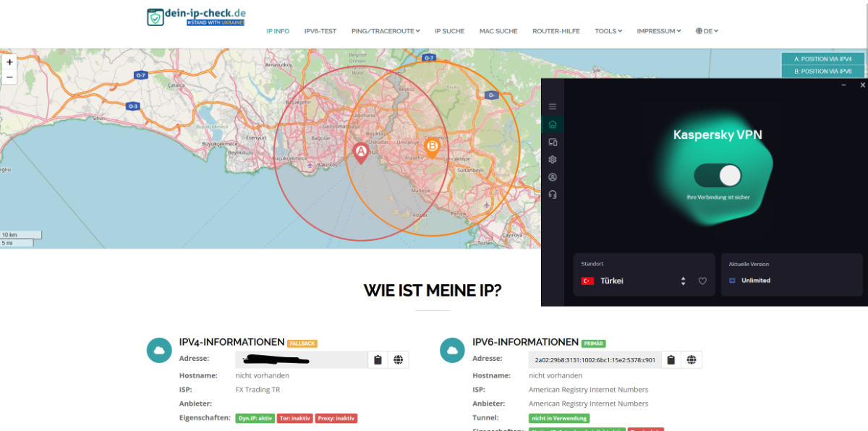Open the Kaspersky VPN hamburger menu

[x=552, y=106]
